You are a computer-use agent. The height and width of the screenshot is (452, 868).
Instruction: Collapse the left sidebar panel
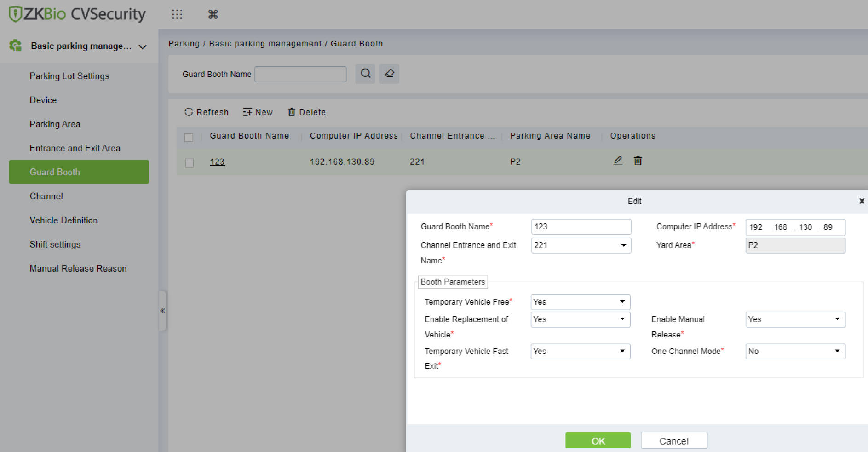[162, 311]
